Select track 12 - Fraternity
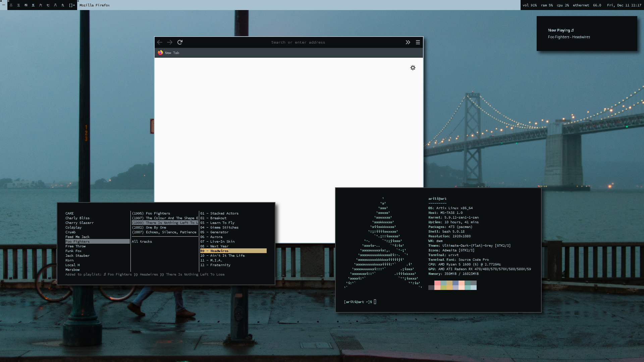 (215, 265)
